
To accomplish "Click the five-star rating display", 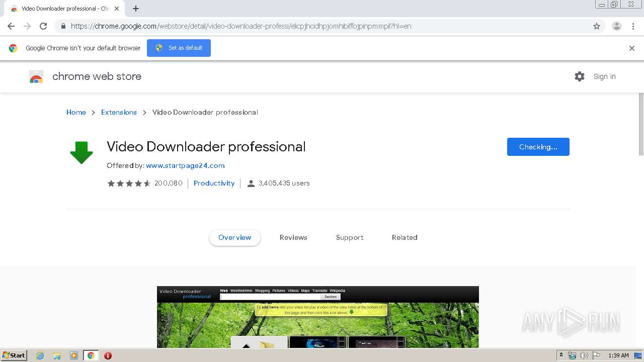I will 129,184.
